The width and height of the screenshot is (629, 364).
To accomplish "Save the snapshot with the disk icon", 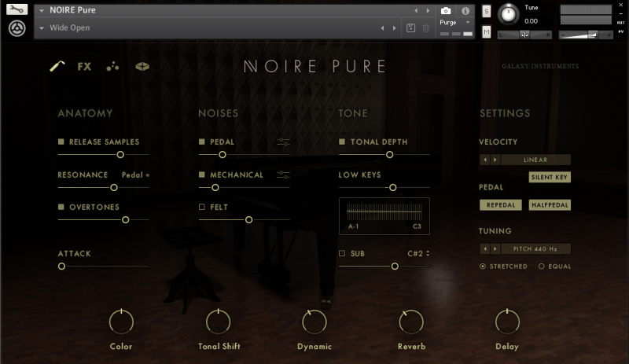I will (410, 28).
